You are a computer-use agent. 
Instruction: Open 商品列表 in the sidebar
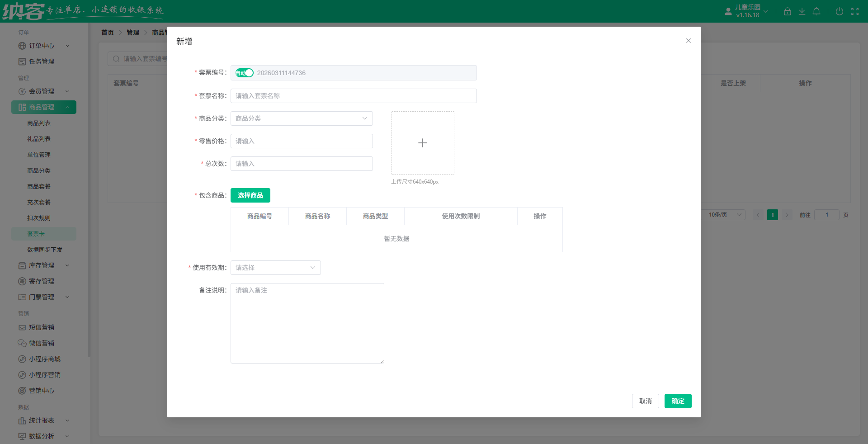39,123
